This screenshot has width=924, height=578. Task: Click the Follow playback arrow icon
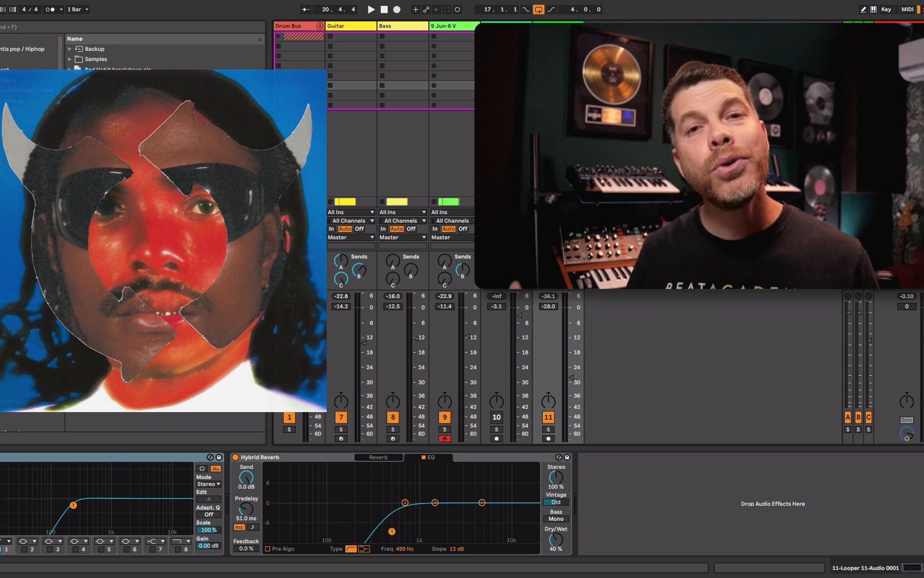(x=305, y=9)
